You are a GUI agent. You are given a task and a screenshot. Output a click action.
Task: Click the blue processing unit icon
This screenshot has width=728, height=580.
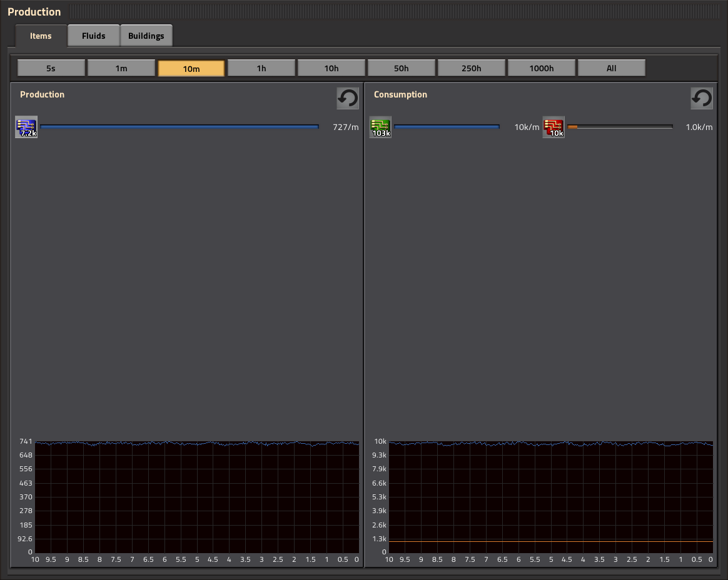(26, 127)
